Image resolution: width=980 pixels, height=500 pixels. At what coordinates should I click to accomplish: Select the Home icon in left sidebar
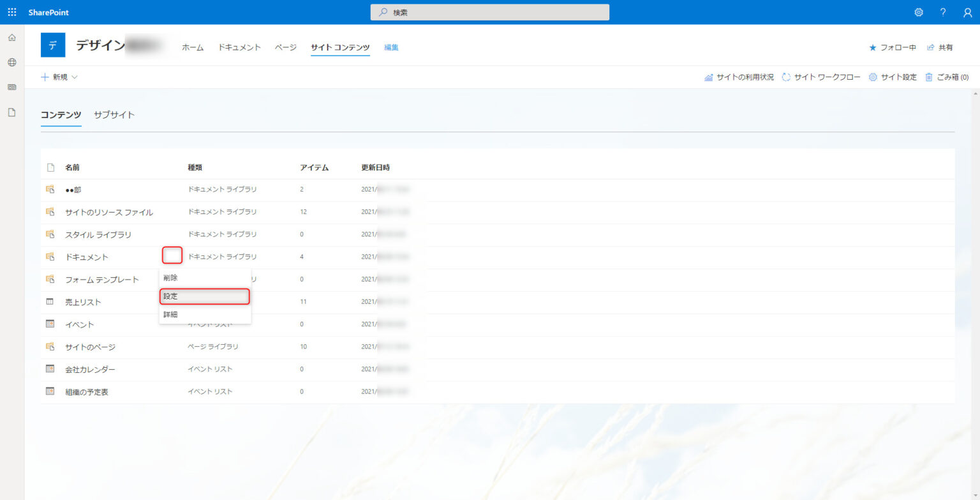tap(11, 38)
